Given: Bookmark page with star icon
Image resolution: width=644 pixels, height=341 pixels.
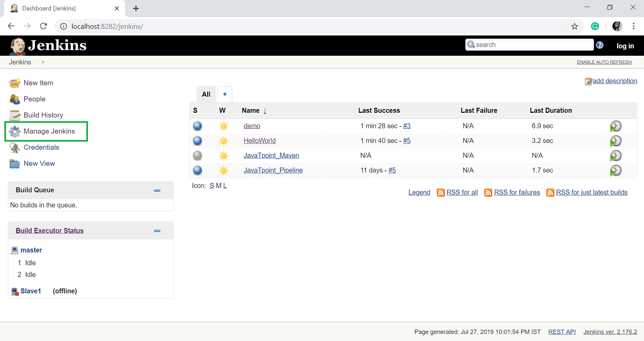Looking at the screenshot, I should click(574, 26).
